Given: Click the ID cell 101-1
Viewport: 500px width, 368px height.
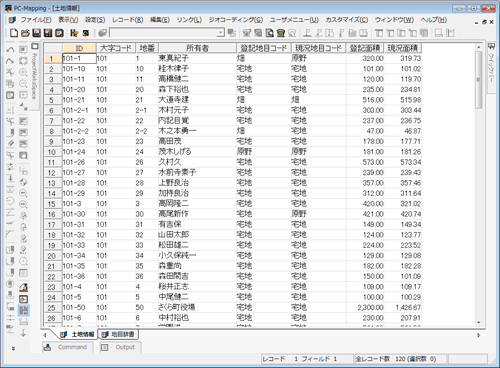Looking at the screenshot, I should click(79, 58).
